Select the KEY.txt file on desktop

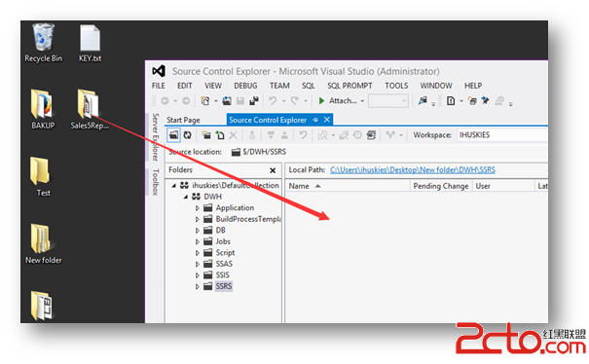[90, 43]
